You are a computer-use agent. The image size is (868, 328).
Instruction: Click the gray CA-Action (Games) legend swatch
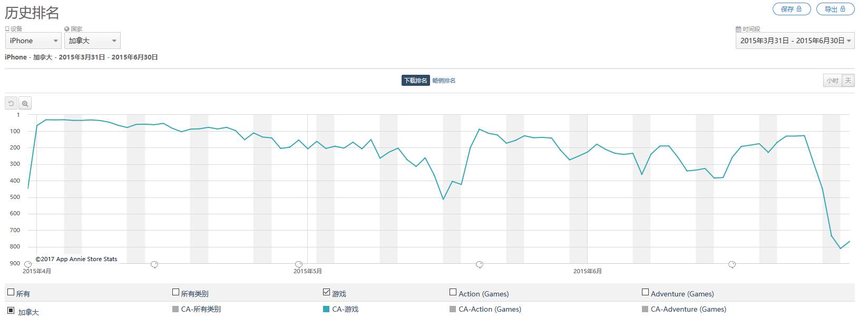point(453,309)
